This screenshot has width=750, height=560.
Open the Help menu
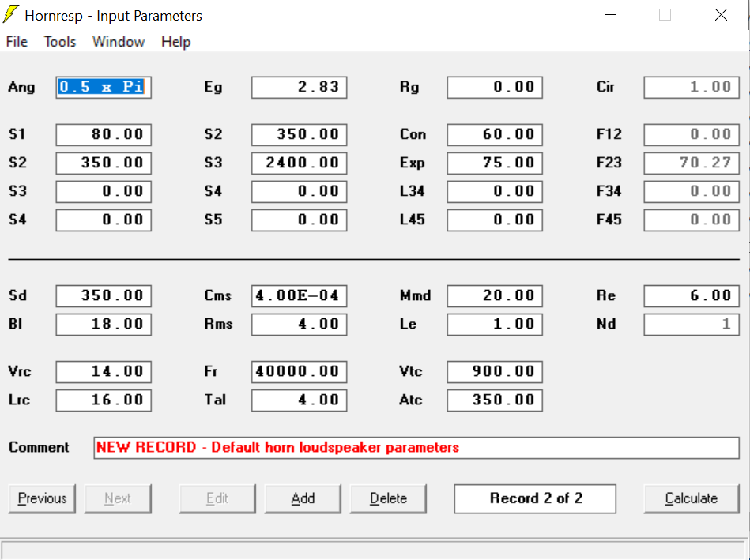(176, 42)
